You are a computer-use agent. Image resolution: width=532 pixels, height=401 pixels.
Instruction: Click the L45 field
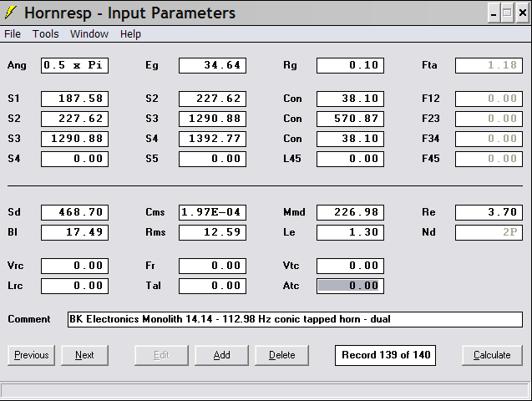(350, 159)
